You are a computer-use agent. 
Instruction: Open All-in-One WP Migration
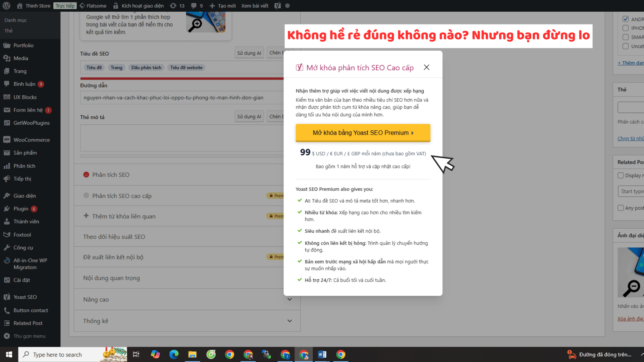[x=30, y=264]
